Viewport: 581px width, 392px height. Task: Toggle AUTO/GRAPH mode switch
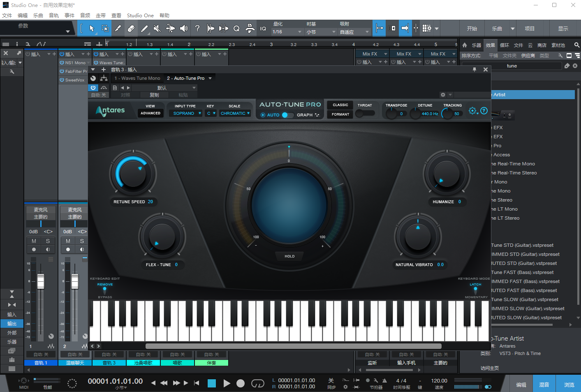pyautogui.click(x=287, y=115)
